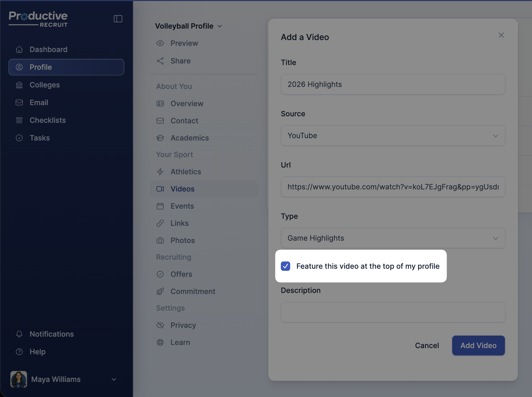Click the Commitment rocket icon
This screenshot has height=397, width=532.
(x=160, y=291)
